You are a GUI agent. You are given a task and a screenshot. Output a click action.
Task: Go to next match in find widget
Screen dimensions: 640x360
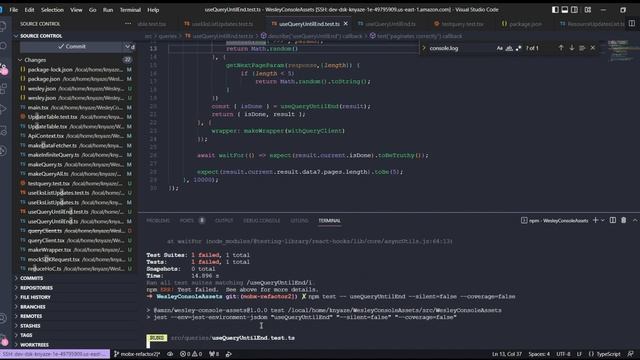pos(571,48)
